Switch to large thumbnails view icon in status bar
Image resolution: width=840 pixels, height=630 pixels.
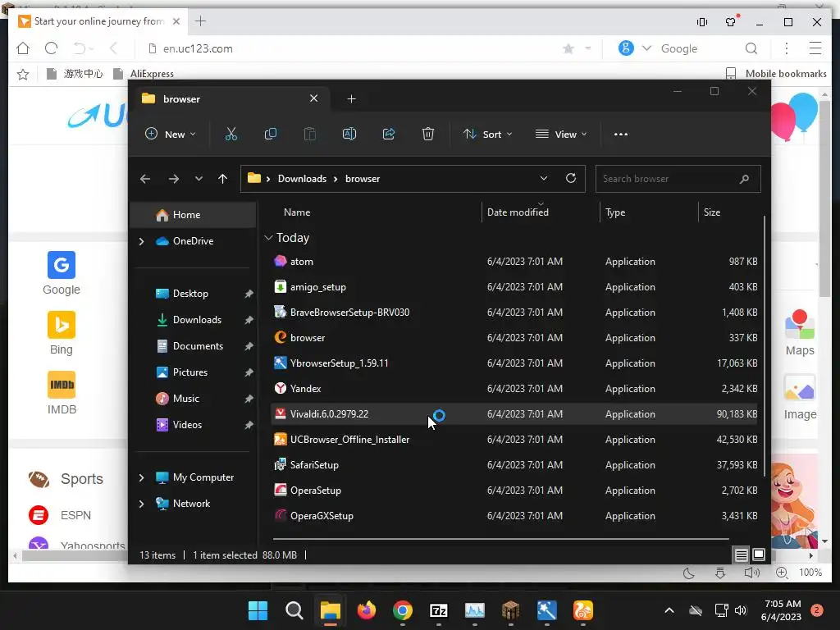pos(759,555)
